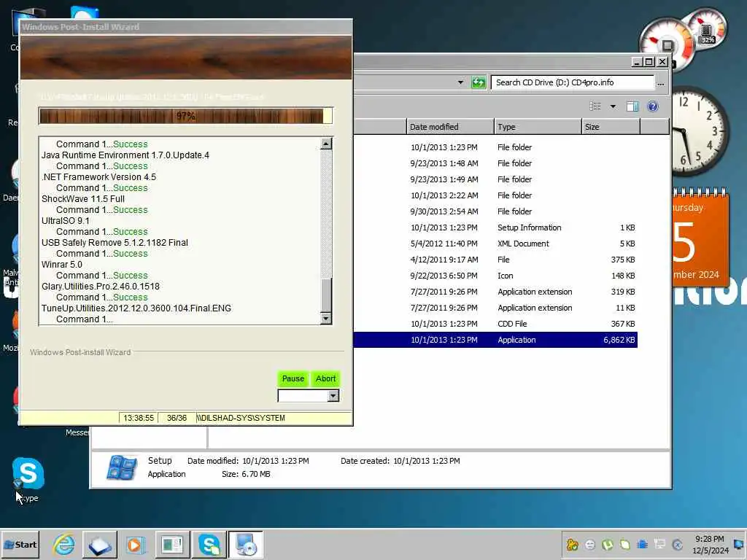Click the 97% installation progress bar

[x=186, y=116]
